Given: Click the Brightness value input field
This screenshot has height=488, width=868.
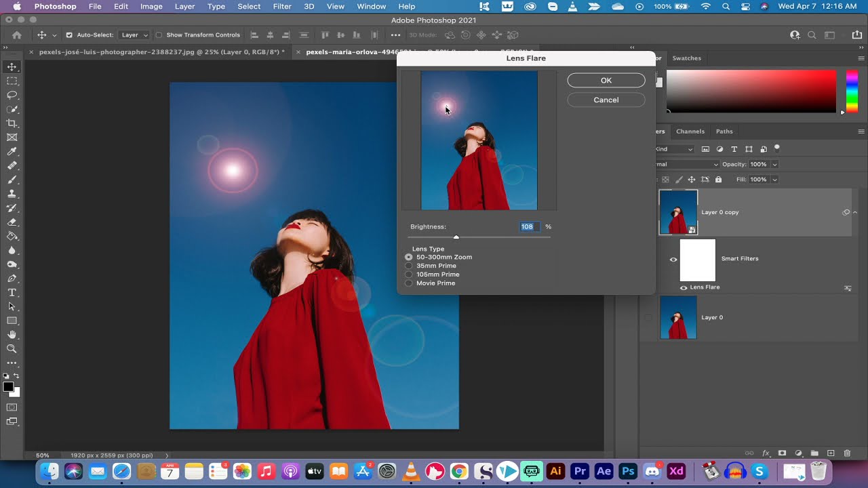Looking at the screenshot, I should click(528, 227).
